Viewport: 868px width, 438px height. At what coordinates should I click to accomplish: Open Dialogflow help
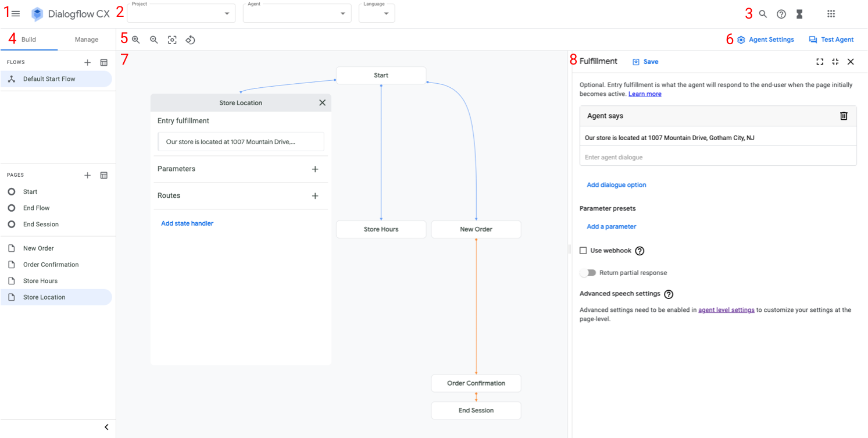(x=781, y=13)
